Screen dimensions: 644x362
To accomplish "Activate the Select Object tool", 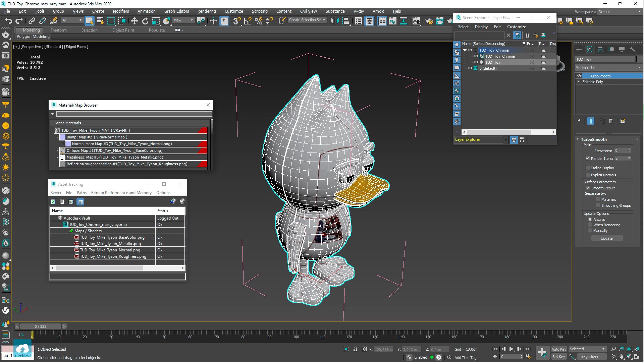I will click(89, 21).
